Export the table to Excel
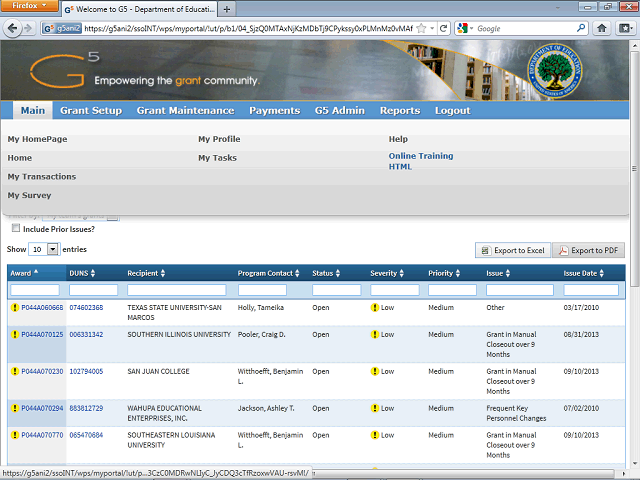The width and height of the screenshot is (640, 480). click(x=512, y=250)
